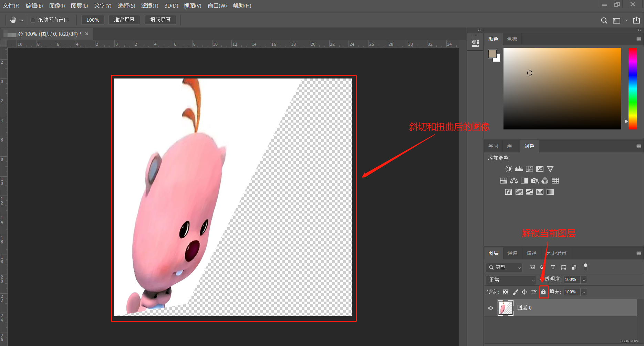The width and height of the screenshot is (644, 346).
Task: Open the opacity slider dropdown arrow
Action: (584, 280)
